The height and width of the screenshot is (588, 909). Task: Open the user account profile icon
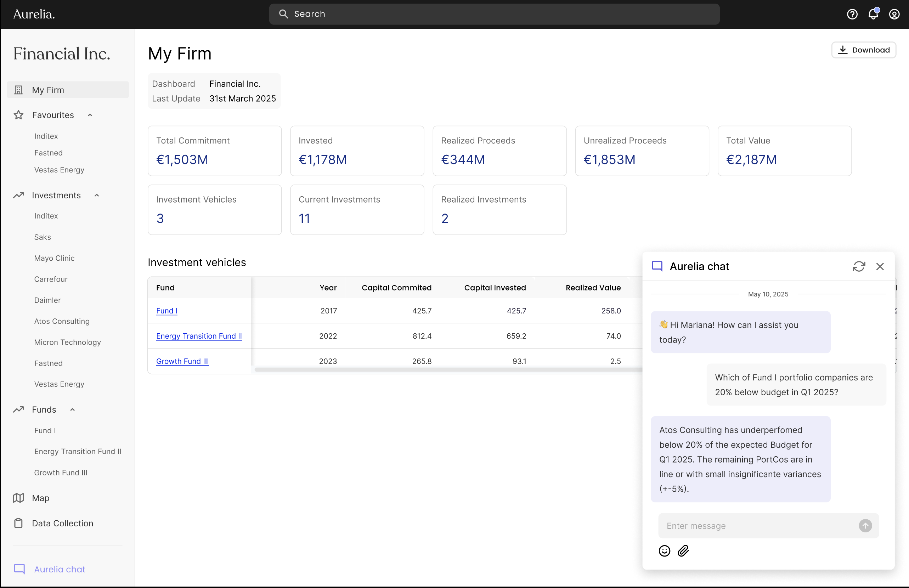click(894, 14)
